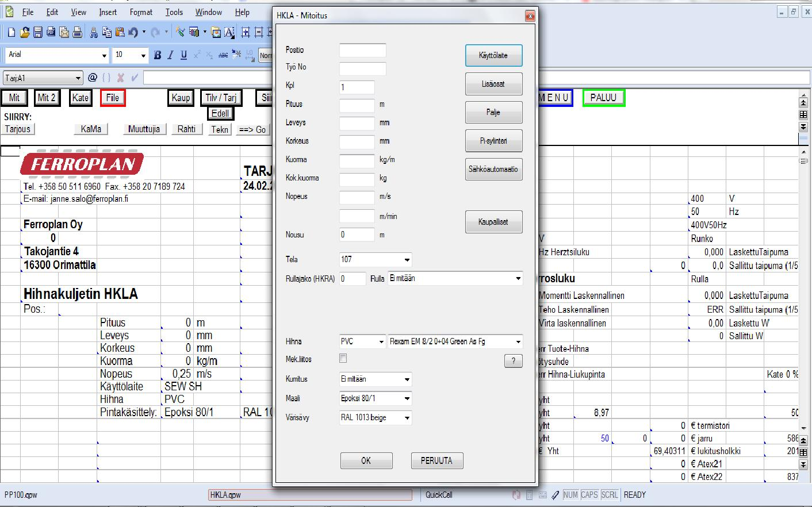Open the Maali Epoksi 80/1 dropdown

(407, 398)
